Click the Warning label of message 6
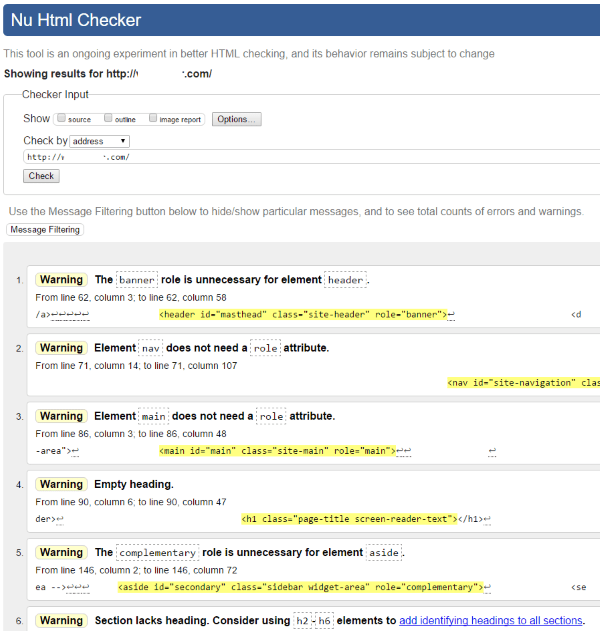This screenshot has width=600, height=631. (x=61, y=621)
